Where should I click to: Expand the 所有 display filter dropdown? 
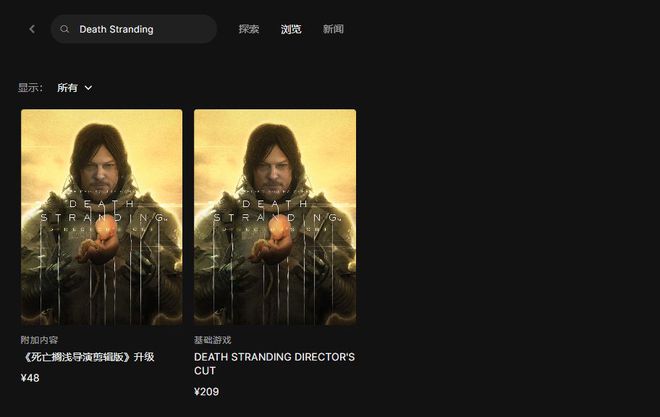[x=75, y=88]
